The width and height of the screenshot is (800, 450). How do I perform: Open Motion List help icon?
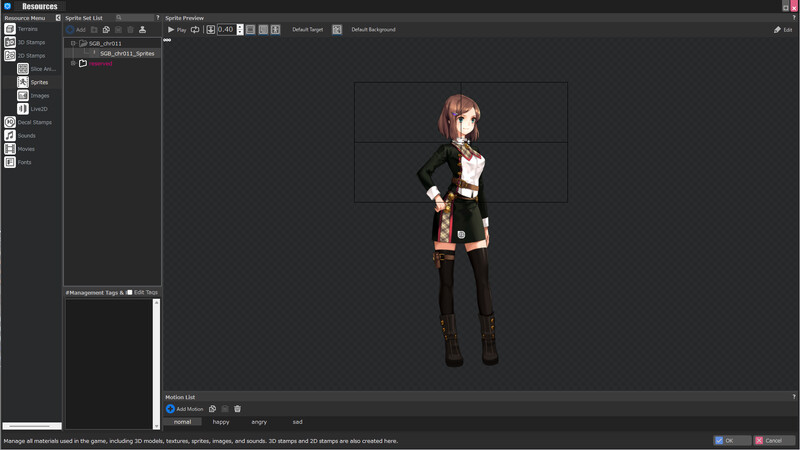click(x=794, y=397)
